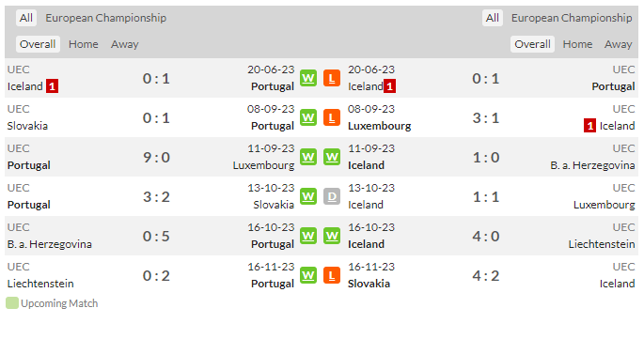Click Iceland's loss badge for 20-06-23 match
The width and height of the screenshot is (644, 339).
[332, 78]
